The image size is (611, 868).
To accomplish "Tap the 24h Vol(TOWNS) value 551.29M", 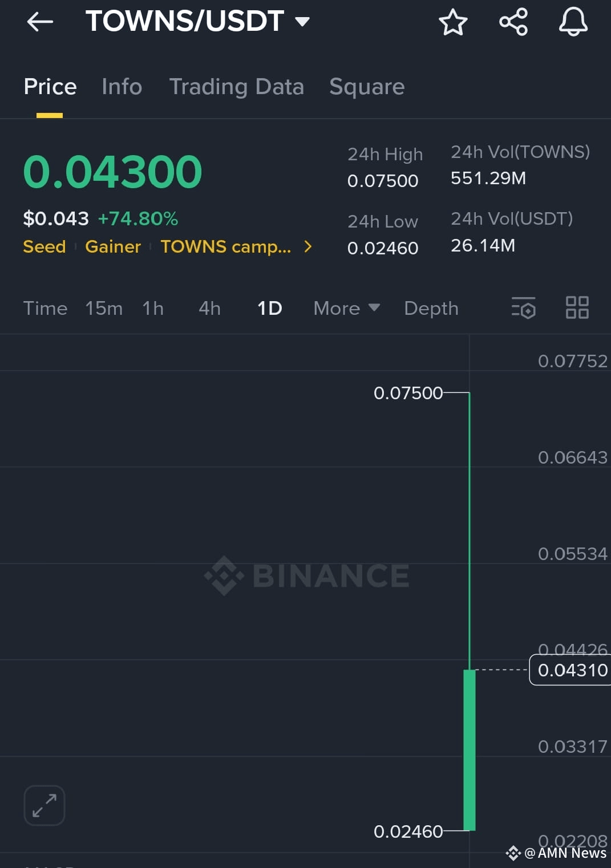I will [x=488, y=178].
